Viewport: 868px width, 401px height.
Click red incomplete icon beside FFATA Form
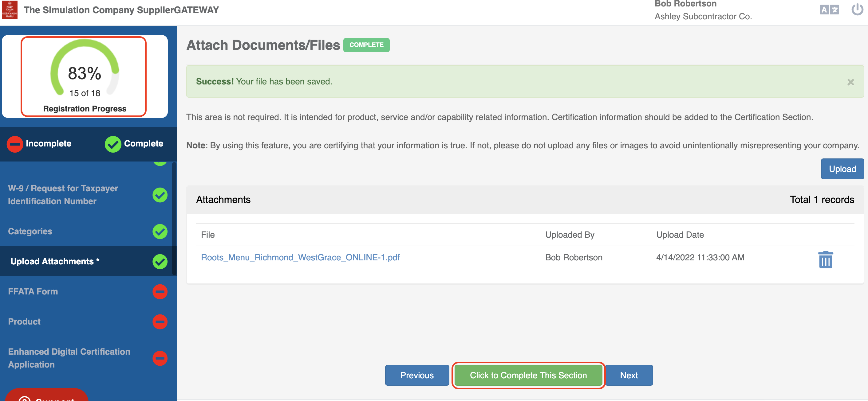(160, 291)
